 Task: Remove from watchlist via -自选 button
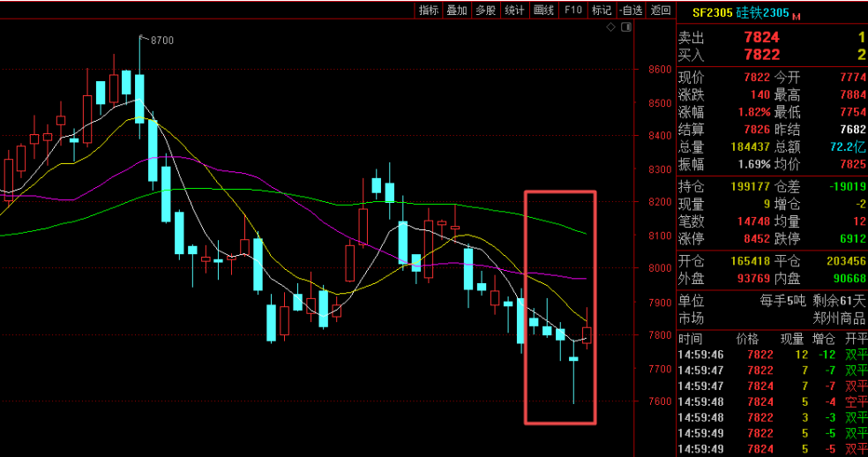pyautogui.click(x=630, y=10)
